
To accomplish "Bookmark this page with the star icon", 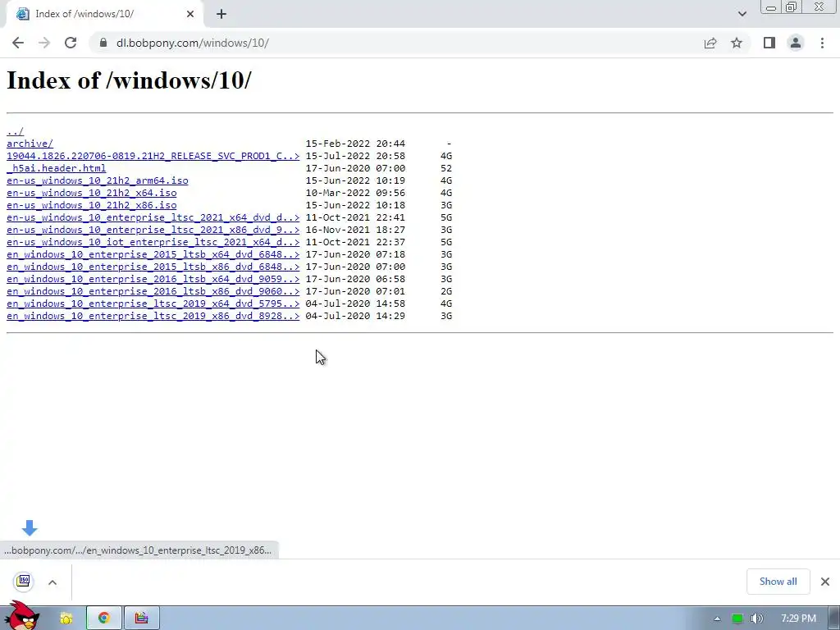I will [x=737, y=43].
